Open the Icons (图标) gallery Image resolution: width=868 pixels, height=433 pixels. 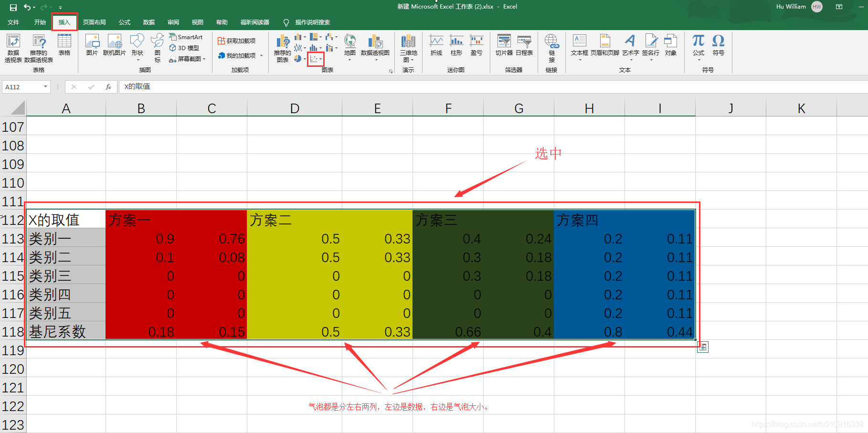point(158,48)
